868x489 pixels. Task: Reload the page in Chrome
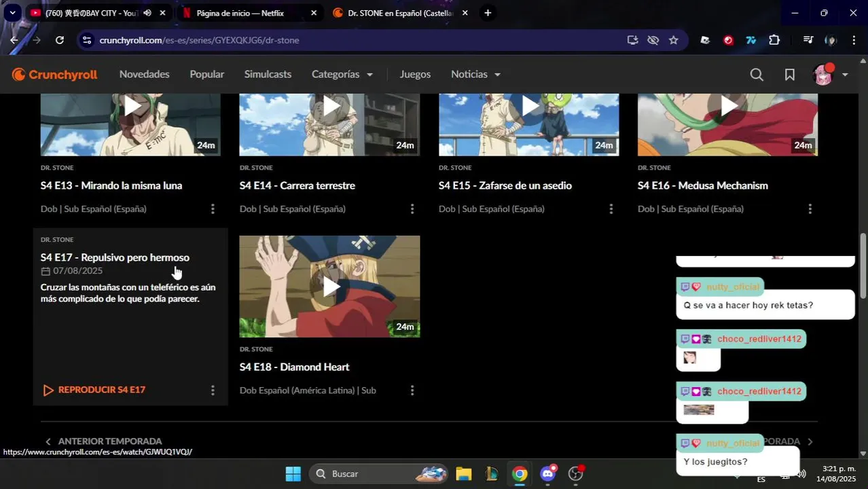tap(60, 40)
